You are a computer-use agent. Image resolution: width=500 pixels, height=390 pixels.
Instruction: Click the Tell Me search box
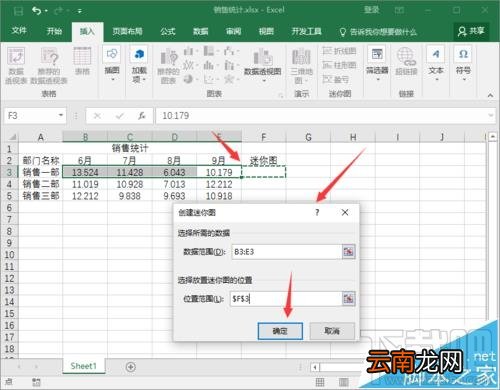click(378, 32)
